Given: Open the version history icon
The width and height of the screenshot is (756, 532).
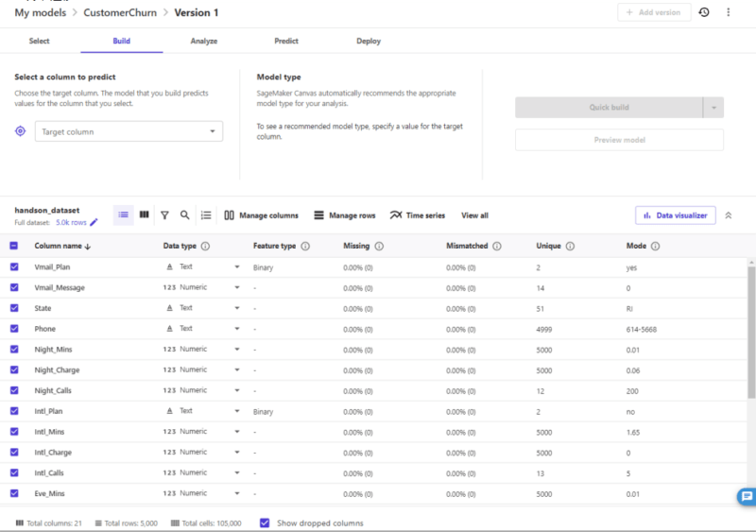Looking at the screenshot, I should [x=703, y=12].
